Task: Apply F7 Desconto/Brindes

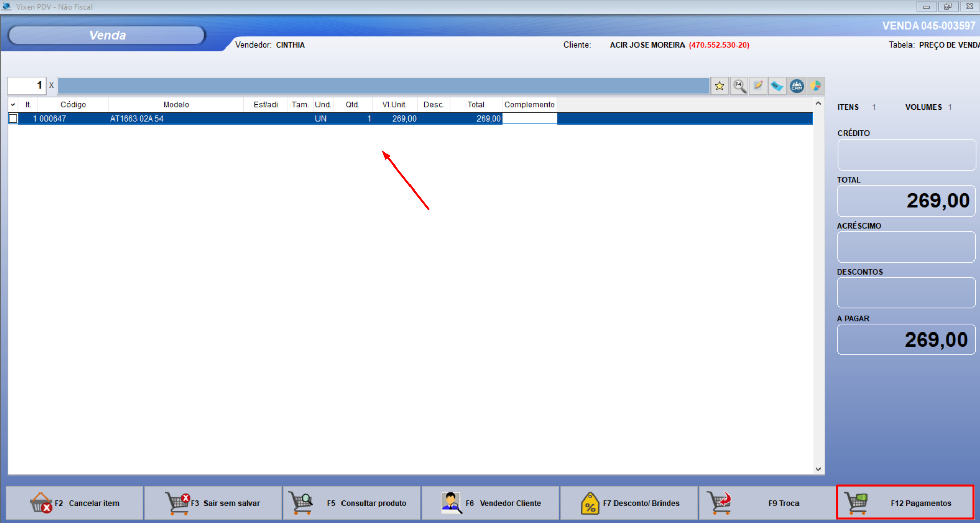Action: (629, 503)
